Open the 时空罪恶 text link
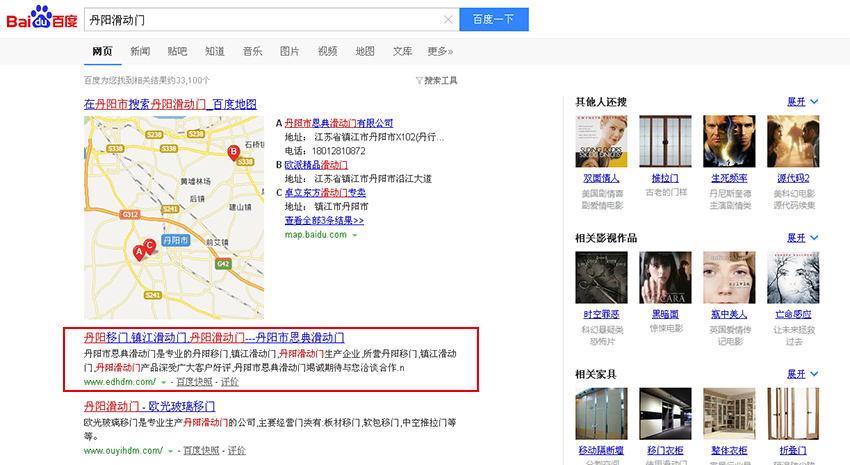Image resolution: width=850 pixels, height=465 pixels. point(601,314)
